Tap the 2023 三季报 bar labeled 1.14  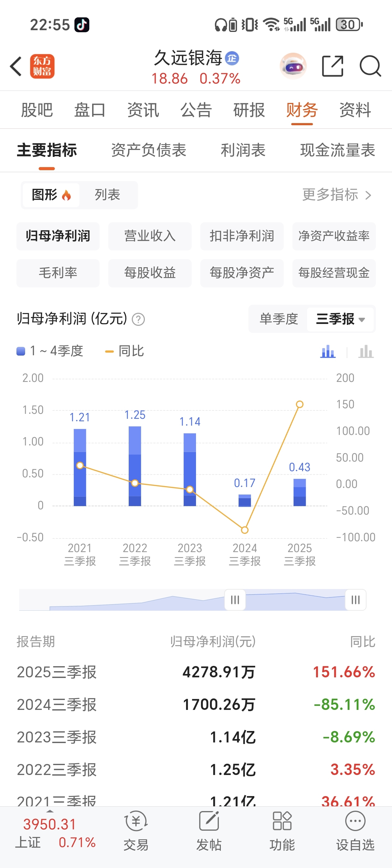click(190, 470)
